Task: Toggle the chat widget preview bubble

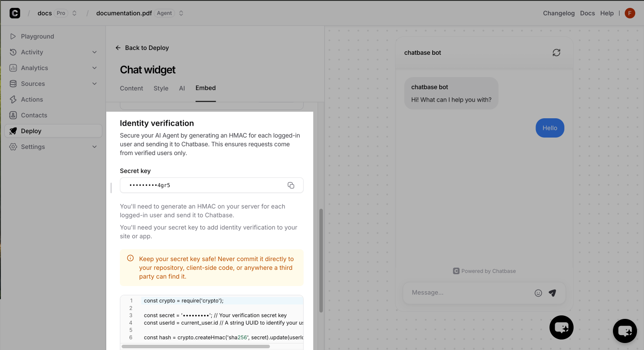Action: [561, 327]
